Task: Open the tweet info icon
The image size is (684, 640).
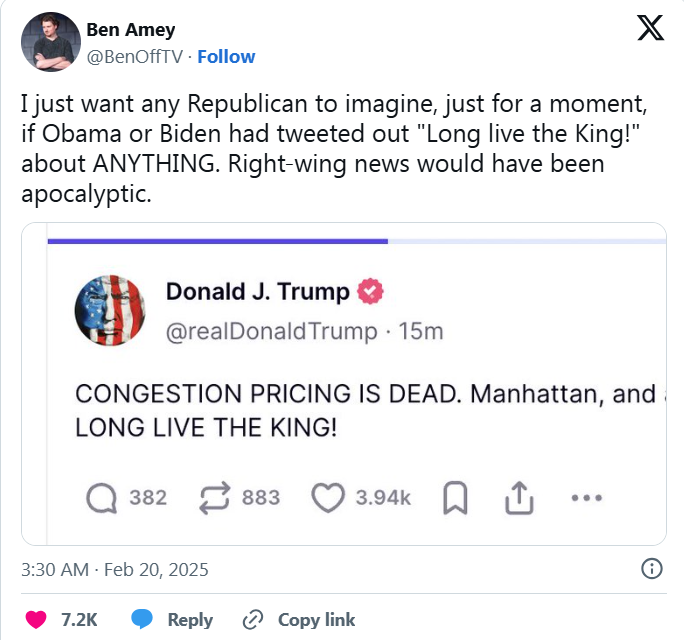Action: (651, 569)
